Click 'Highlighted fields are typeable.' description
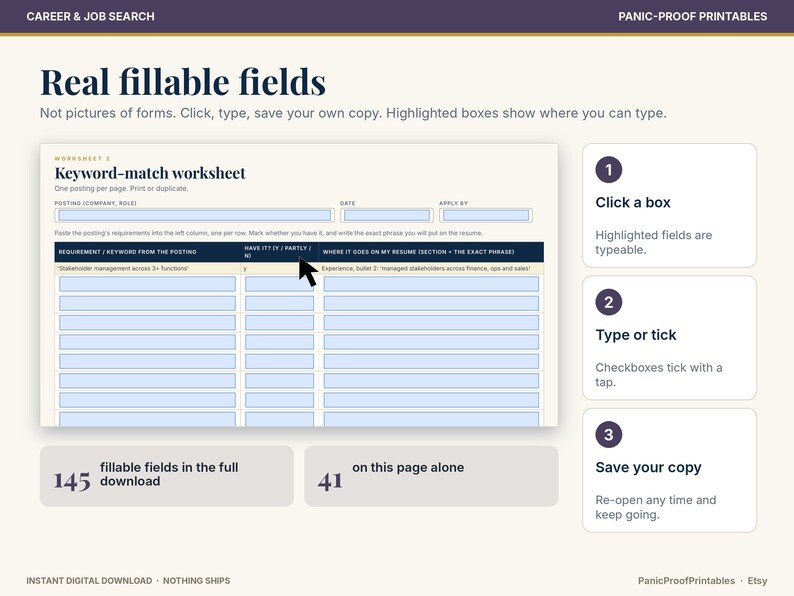794x596 pixels. tap(654, 243)
